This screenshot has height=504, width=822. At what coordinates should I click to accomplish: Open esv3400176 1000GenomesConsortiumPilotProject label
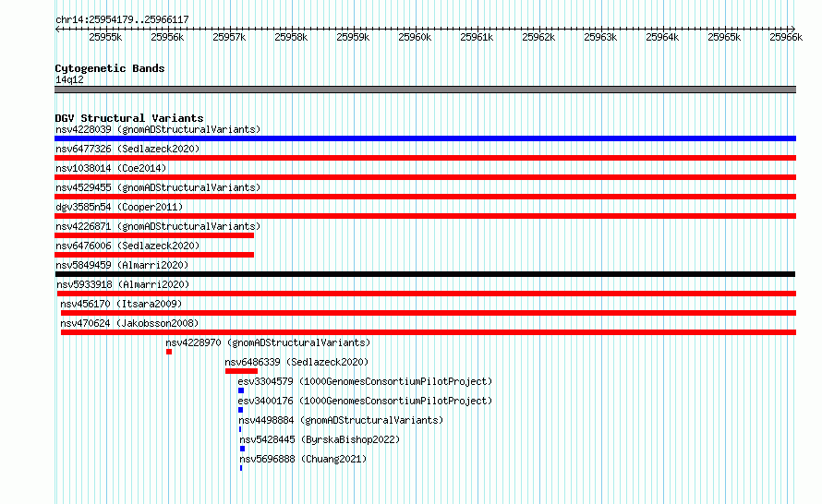(365, 401)
